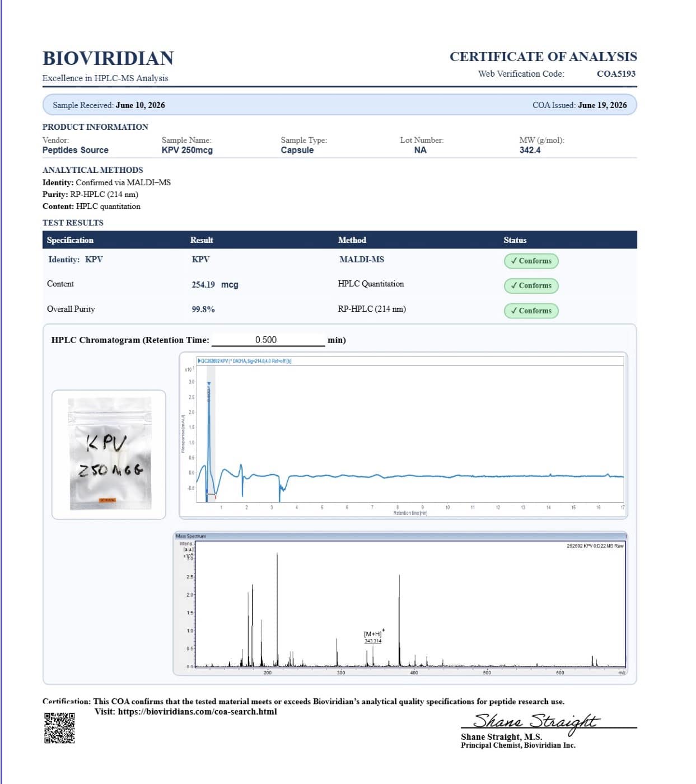696x784 pixels.
Task: Click the [M+H]+ 343.314 peak label
Action: coord(373,637)
